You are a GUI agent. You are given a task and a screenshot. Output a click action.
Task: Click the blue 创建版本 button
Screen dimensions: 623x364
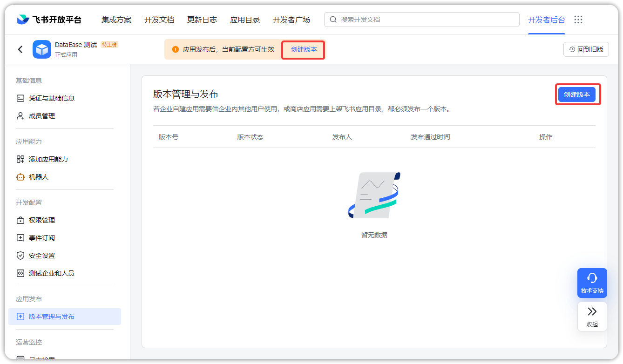[x=577, y=94]
